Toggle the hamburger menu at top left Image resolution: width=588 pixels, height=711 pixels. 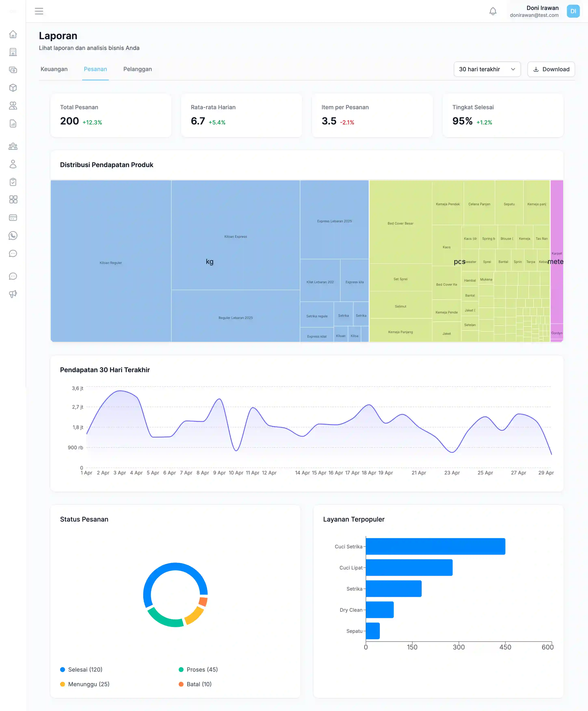[x=39, y=11]
